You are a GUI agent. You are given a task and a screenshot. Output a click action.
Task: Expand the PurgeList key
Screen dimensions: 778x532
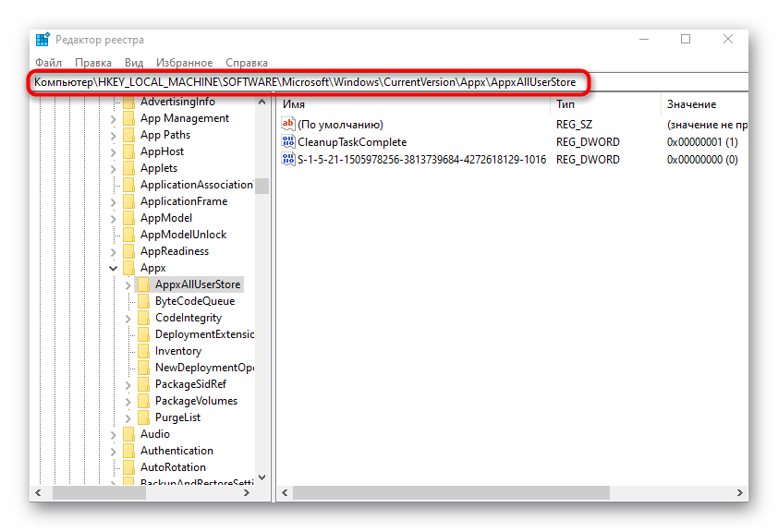(128, 418)
